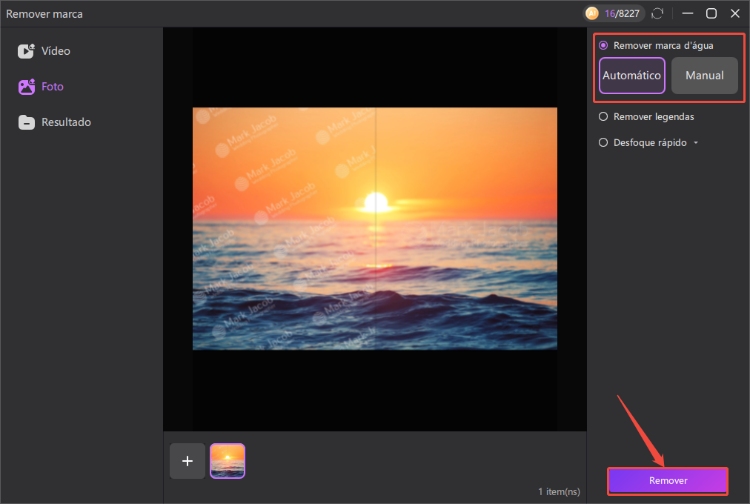Screen dimensions: 750x504
Task: Click the purple Remover button
Action: [x=667, y=481]
